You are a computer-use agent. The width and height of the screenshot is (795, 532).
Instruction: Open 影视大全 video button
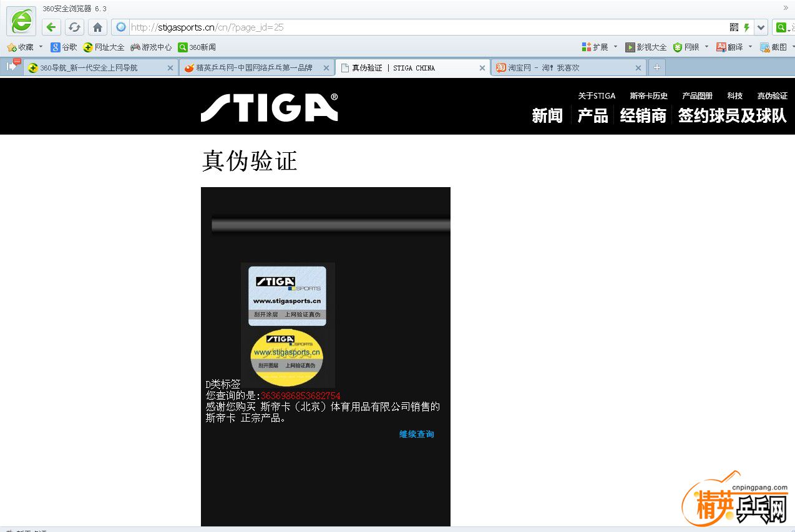[646, 47]
